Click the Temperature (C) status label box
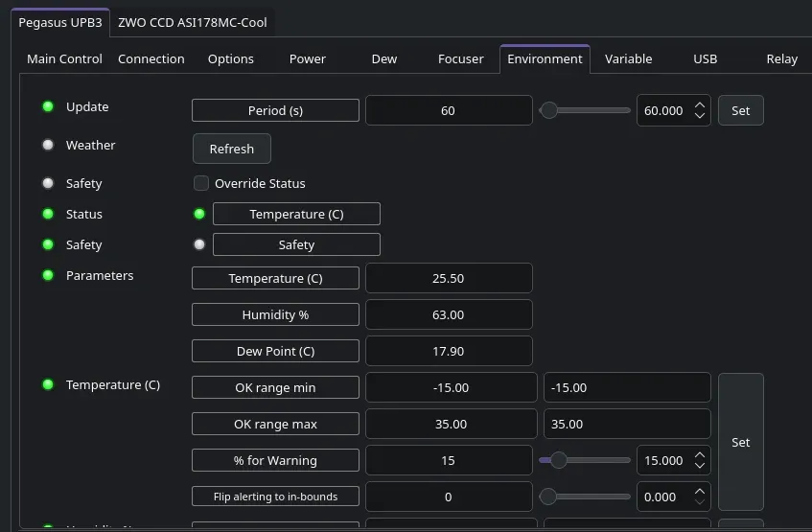Image resolution: width=812 pixels, height=532 pixels. [297, 214]
